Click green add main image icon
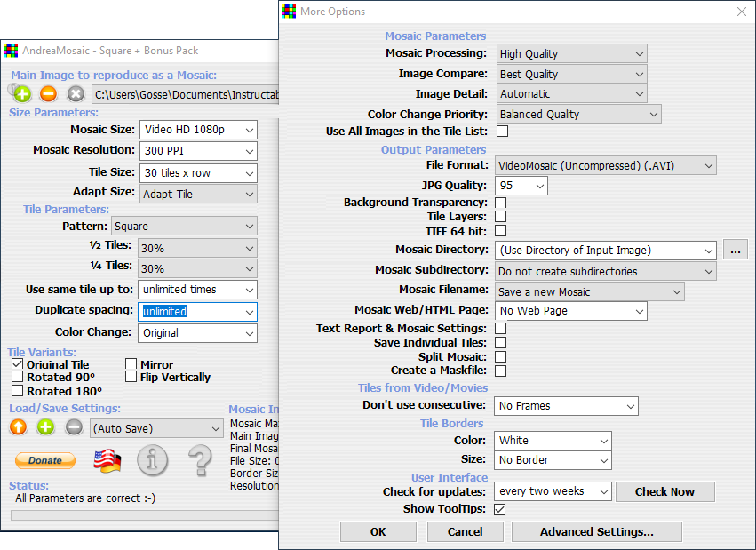 tap(22, 94)
